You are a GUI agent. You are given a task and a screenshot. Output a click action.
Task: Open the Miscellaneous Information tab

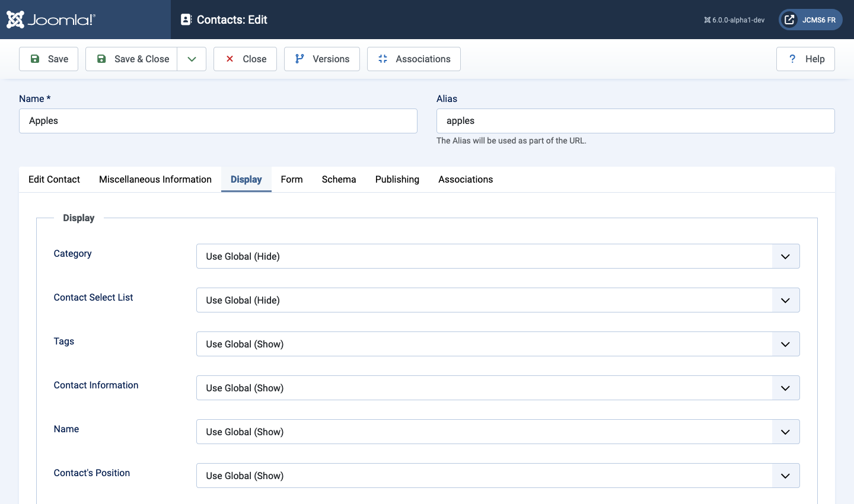[155, 179]
